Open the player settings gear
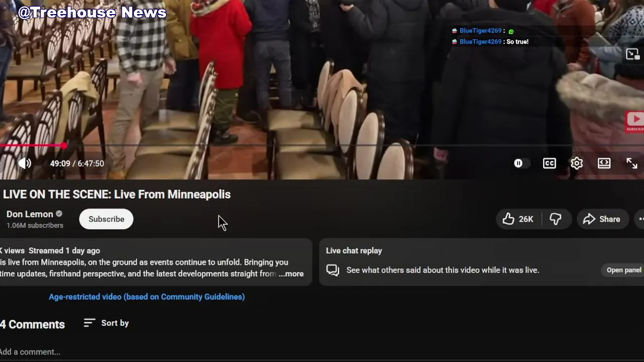 pyautogui.click(x=577, y=163)
